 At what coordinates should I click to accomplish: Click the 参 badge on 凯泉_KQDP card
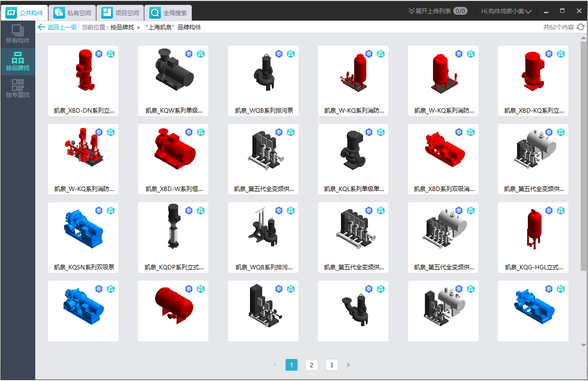point(189,211)
